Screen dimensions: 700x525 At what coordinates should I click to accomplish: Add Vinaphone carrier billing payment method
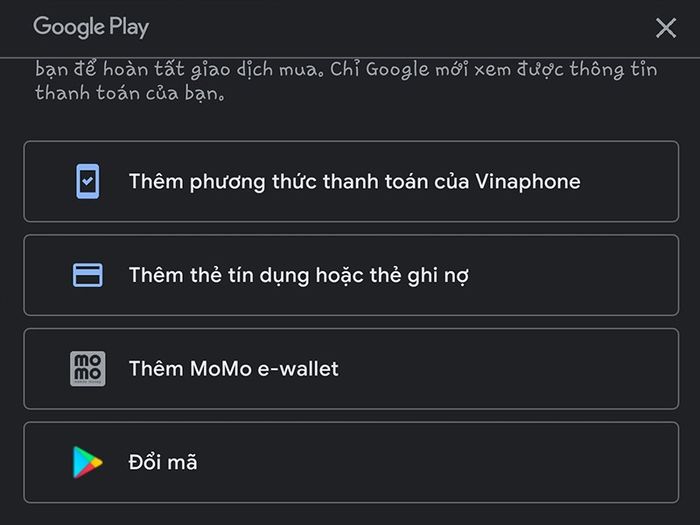pos(351,181)
